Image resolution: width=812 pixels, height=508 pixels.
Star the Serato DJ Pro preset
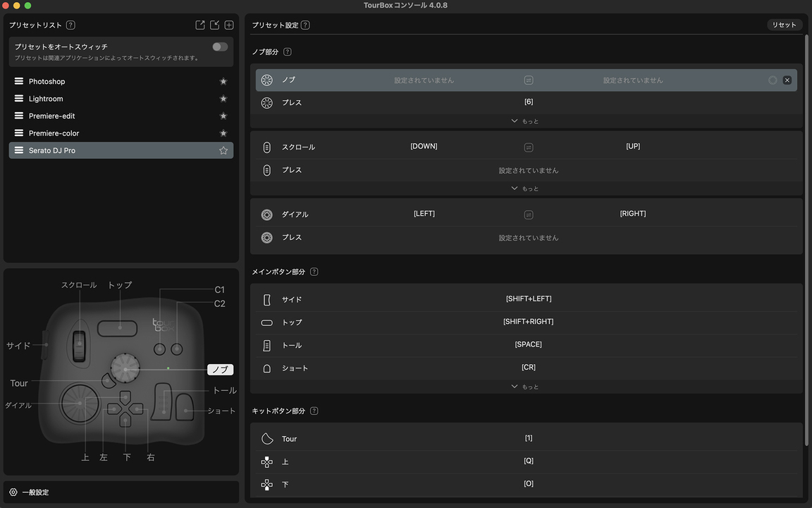(223, 150)
